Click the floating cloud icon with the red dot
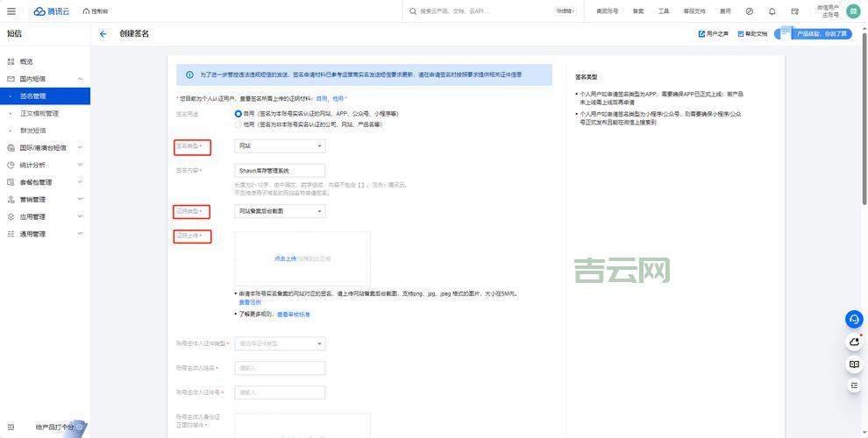868x438 pixels. click(x=854, y=342)
